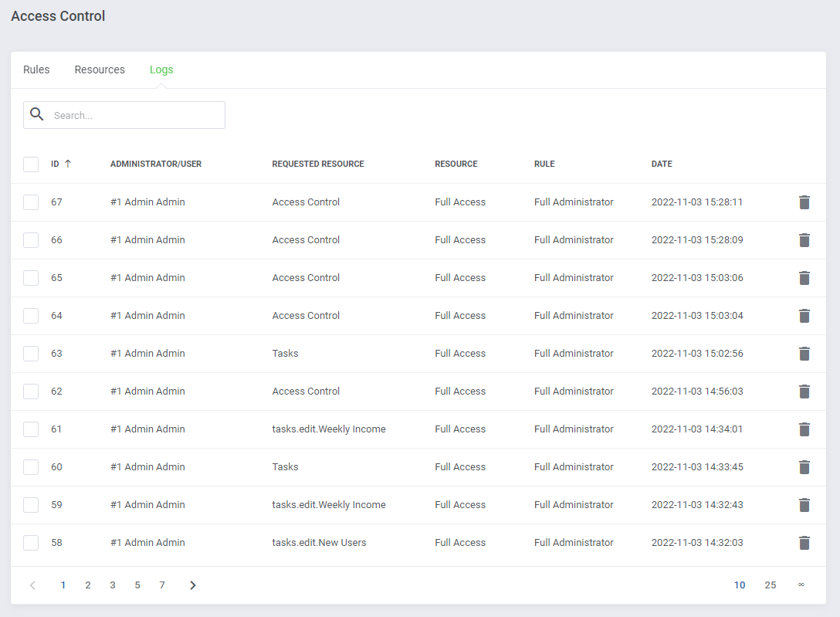Select checkbox for log 65
The image size is (840, 617).
pos(31,278)
